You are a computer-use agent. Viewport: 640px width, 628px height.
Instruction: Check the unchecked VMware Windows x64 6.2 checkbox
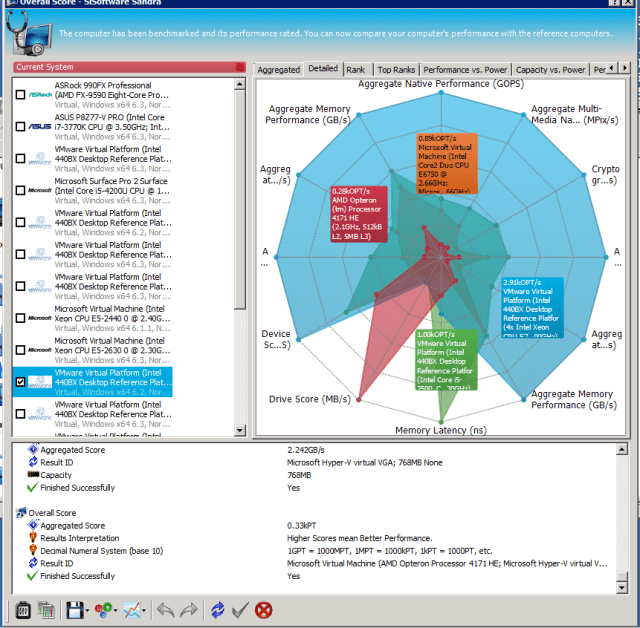click(x=20, y=222)
